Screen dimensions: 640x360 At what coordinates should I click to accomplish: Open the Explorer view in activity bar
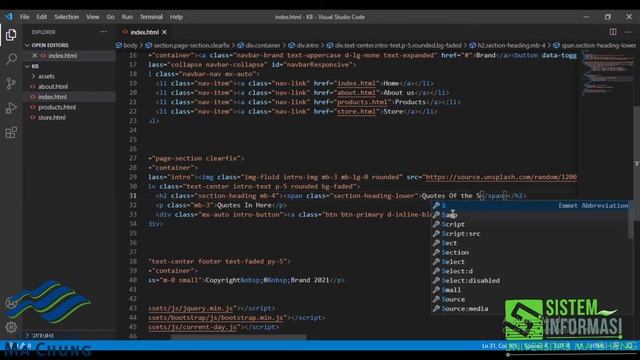pos(11,35)
